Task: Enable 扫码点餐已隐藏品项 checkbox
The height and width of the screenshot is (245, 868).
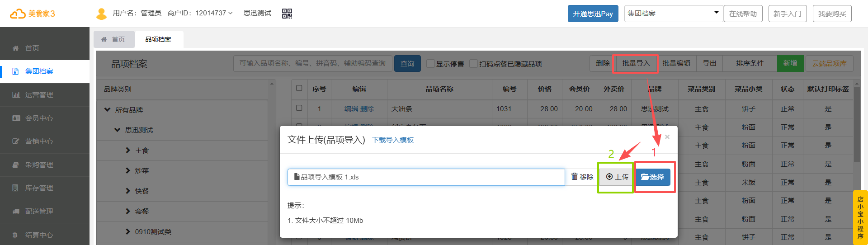Action: pyautogui.click(x=473, y=64)
